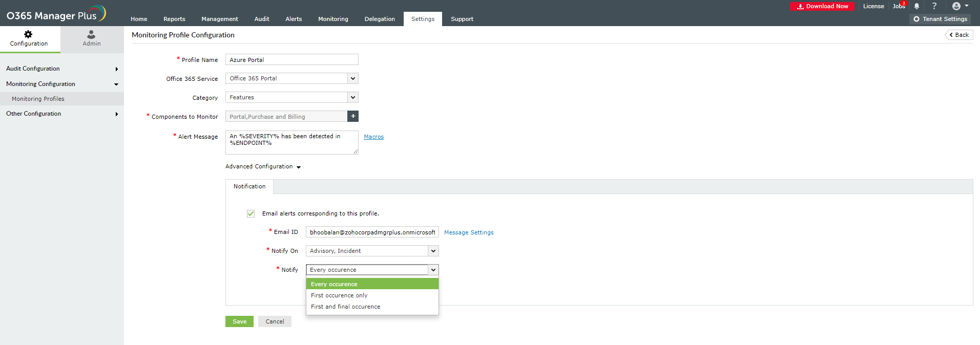Open the License link
980x345 pixels.
pyautogui.click(x=873, y=6)
